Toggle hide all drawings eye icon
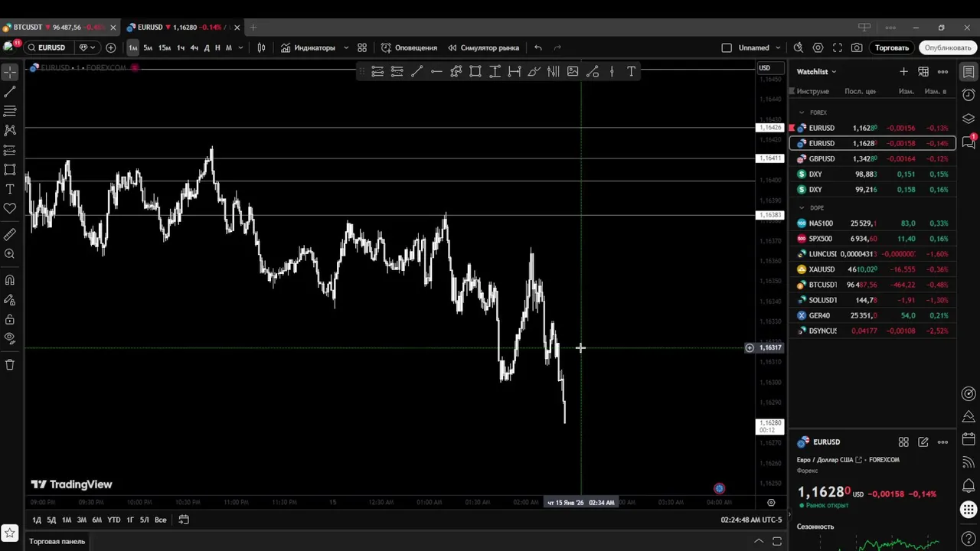 [10, 338]
